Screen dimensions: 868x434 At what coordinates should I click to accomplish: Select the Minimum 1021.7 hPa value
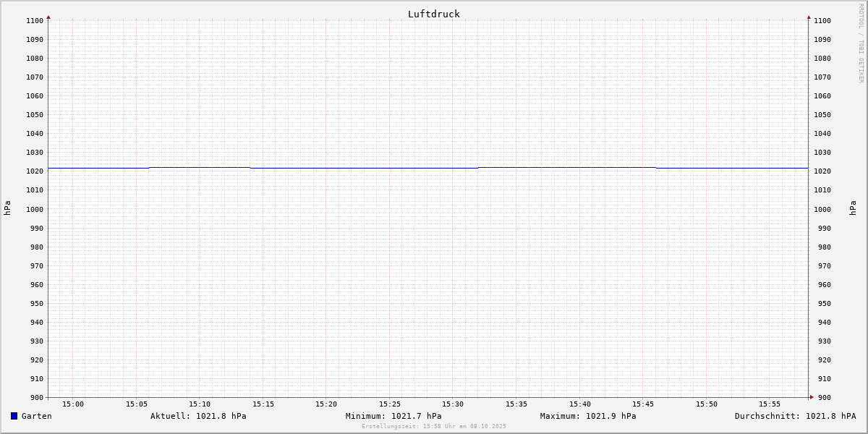coord(393,416)
